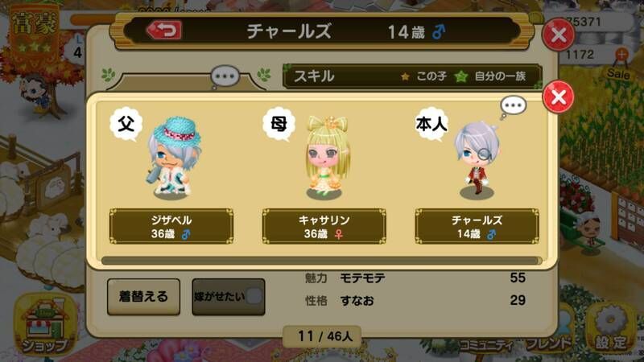Viewport: 644px width, 362px height.
Task: Tap the orange plus coin button
Action: tap(621, 54)
